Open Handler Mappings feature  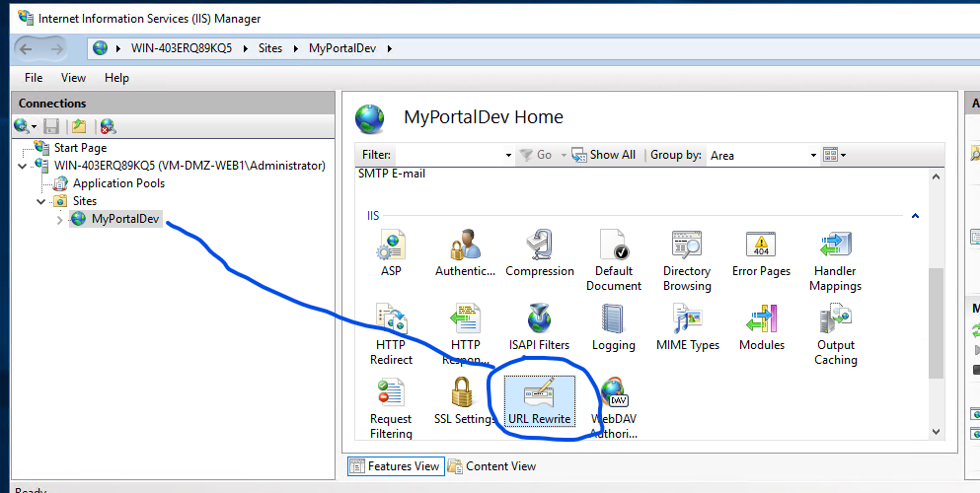point(836,260)
